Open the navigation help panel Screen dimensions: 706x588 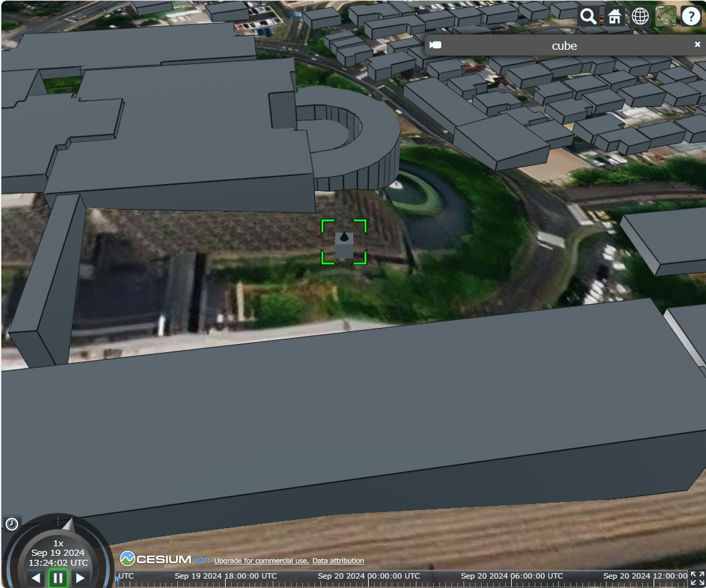pos(691,16)
